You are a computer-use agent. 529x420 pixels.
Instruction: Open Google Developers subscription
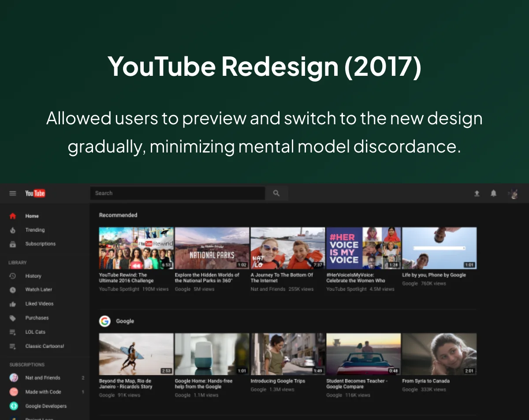(45, 406)
